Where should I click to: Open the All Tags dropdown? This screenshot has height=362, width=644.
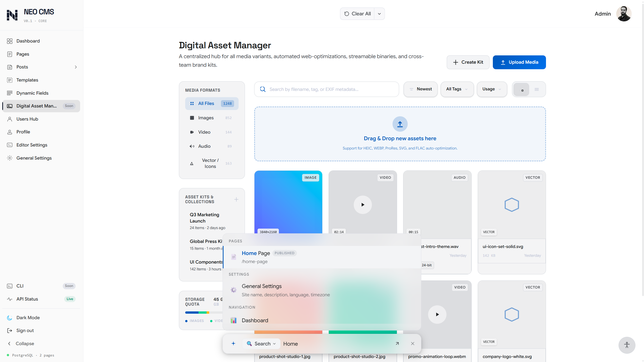(x=457, y=89)
